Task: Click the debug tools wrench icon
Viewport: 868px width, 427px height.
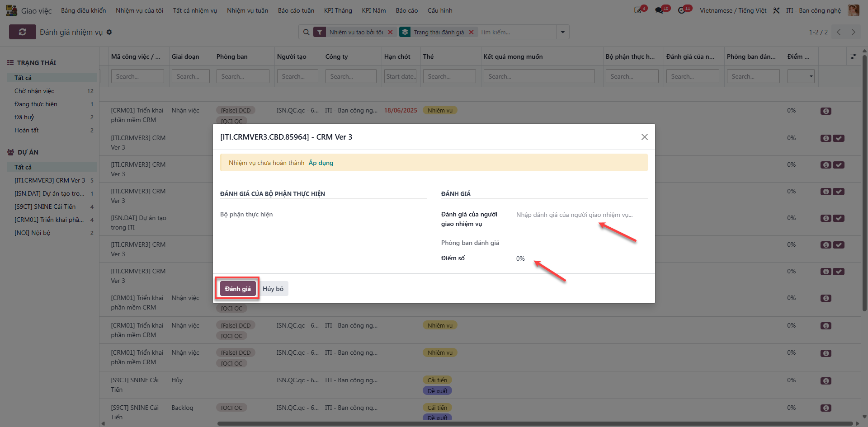Action: click(x=776, y=10)
